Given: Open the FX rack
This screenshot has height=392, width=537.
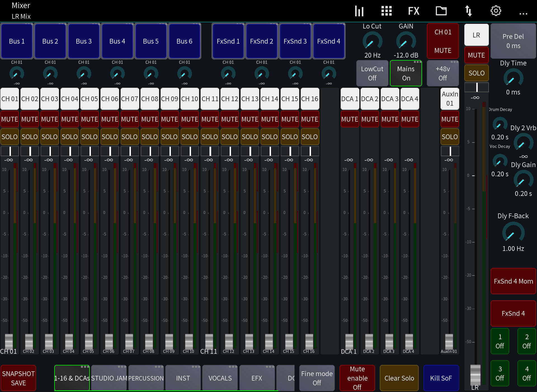Looking at the screenshot, I should tap(413, 11).
